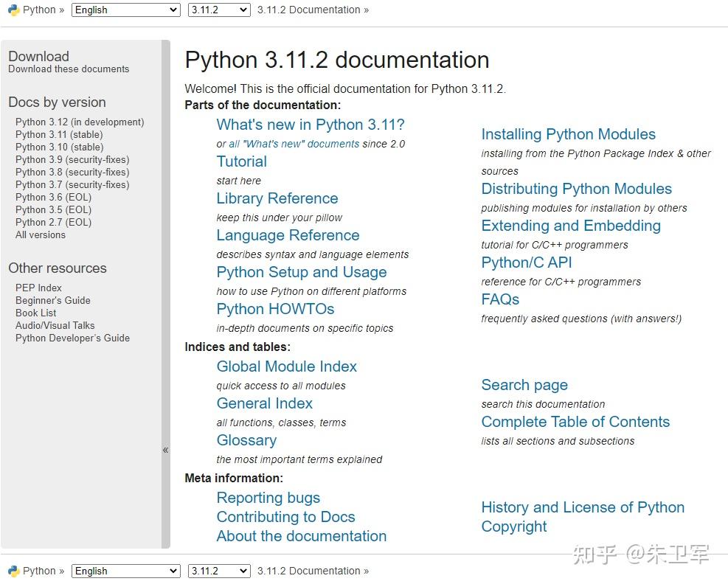Screen dimensions: 728x584
Task: Open the Language Reference page
Action: [x=288, y=235]
